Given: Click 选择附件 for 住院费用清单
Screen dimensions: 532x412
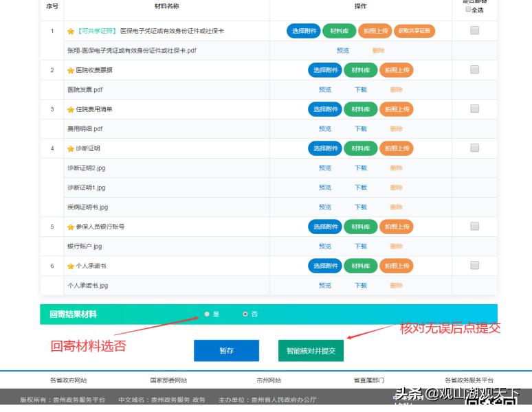Looking at the screenshot, I should (x=325, y=109).
